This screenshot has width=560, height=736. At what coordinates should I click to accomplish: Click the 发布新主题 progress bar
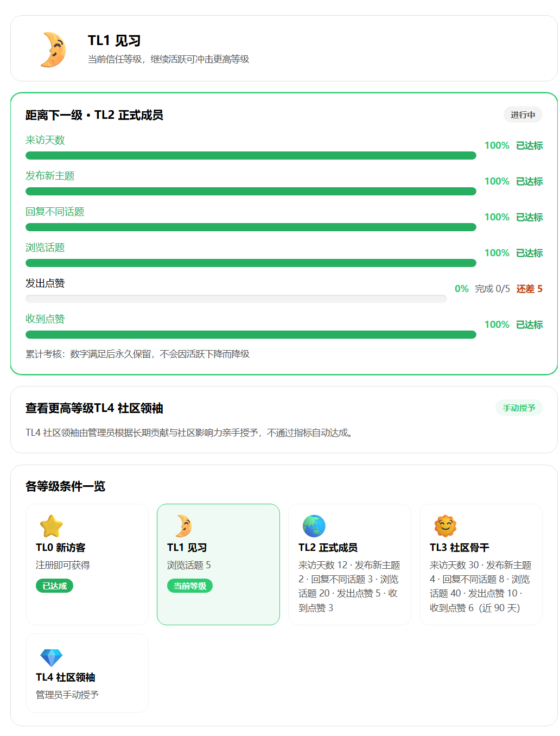pos(251,192)
